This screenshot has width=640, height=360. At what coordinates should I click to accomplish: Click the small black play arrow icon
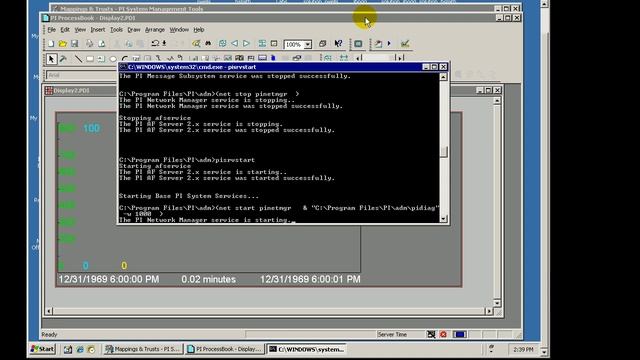point(389,43)
